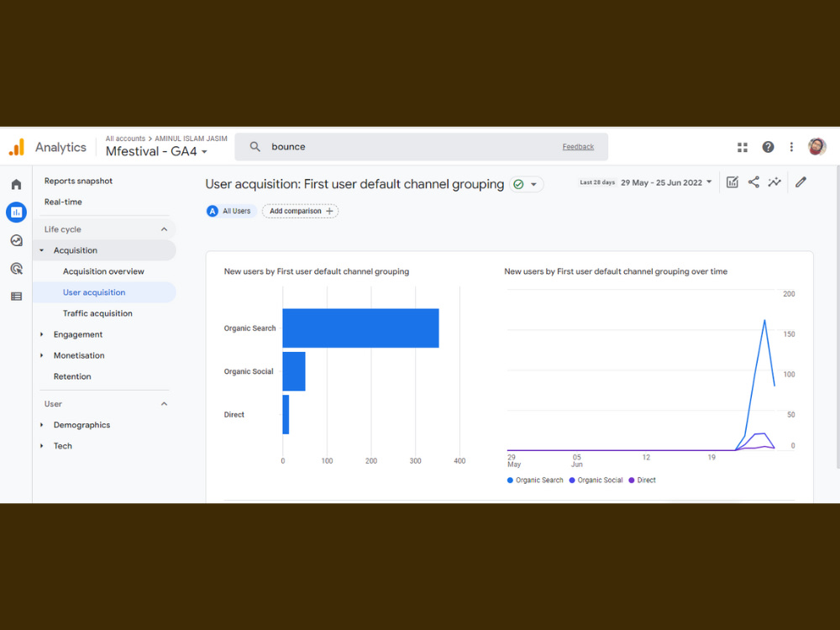The image size is (840, 630).
Task: Click the green check status icon
Action: (518, 184)
